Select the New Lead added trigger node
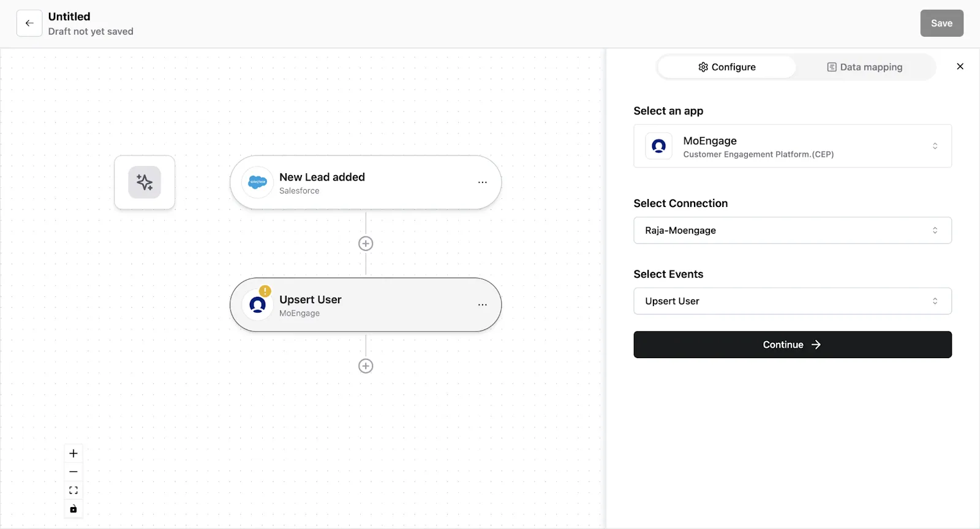Screen dimensions: 980x529 click(x=366, y=182)
